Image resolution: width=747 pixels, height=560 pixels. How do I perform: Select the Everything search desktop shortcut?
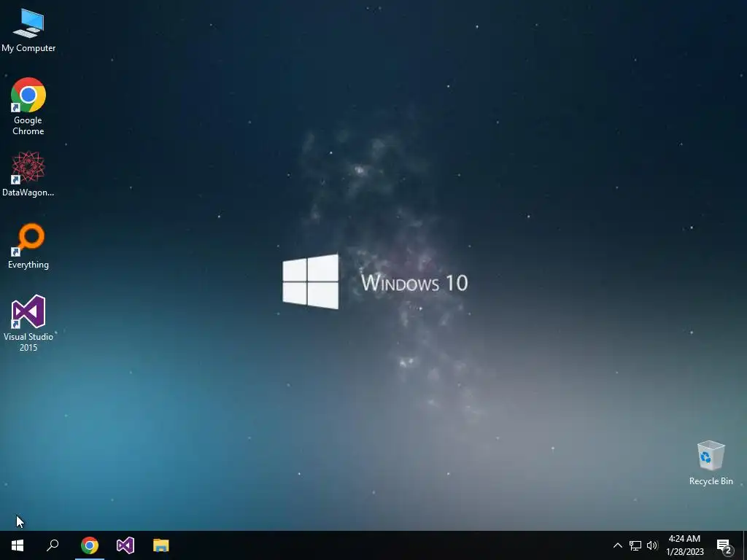click(28, 246)
